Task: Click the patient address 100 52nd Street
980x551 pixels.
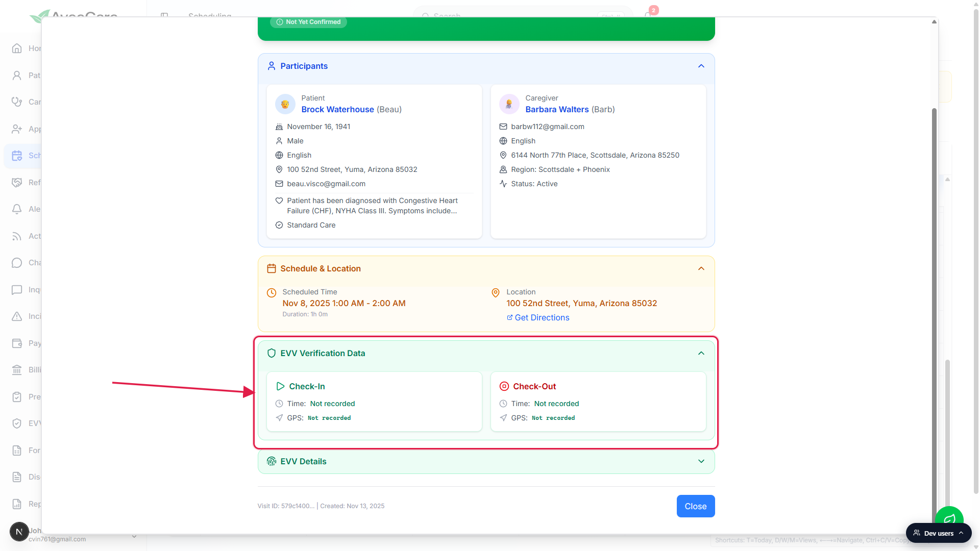Action: coord(352,169)
